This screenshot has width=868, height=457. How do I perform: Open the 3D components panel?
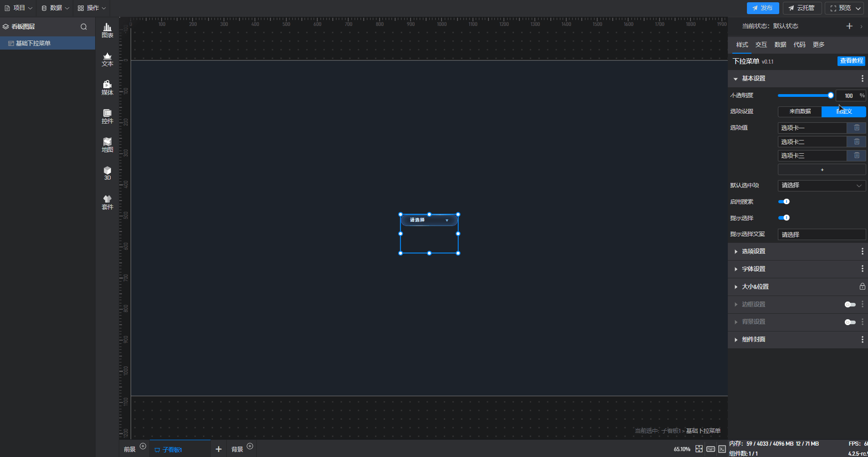click(107, 173)
